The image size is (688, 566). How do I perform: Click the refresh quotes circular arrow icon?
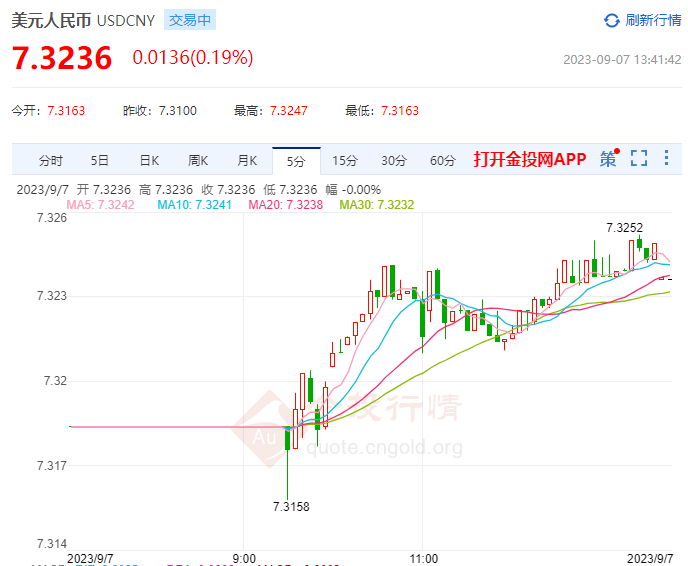click(x=612, y=20)
